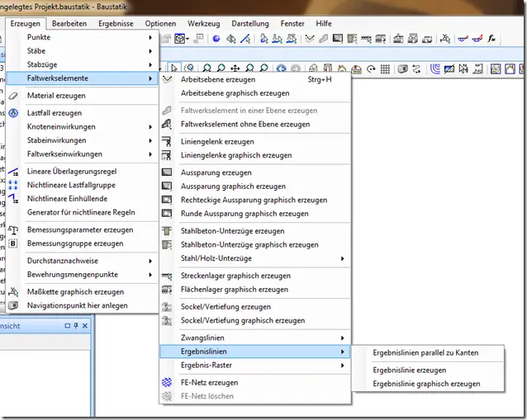Screen dimensions: 527x420
Task: Expand the Stahl/Holz-Unterzüge submenu
Action: coord(255,258)
